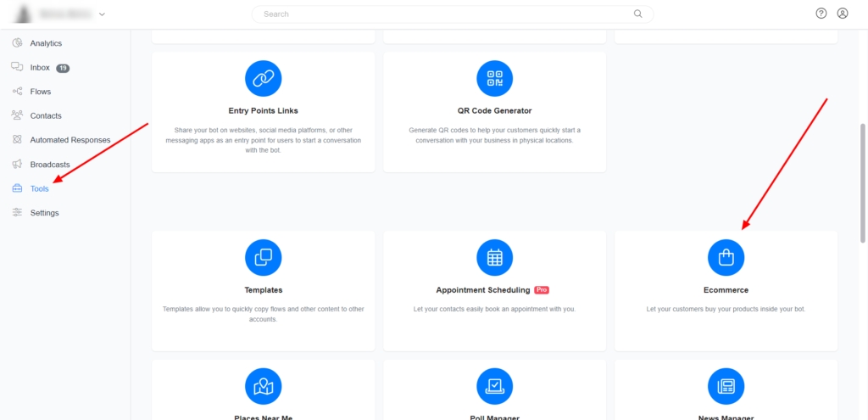868x420 pixels.
Task: Open the Entry Points Links chain icon
Action: [x=263, y=78]
